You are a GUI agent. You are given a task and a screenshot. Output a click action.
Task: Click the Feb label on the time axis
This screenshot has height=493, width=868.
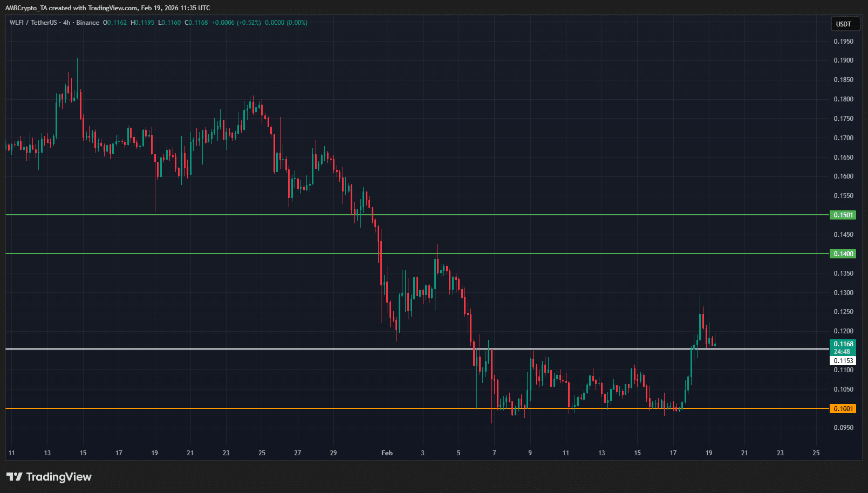[x=386, y=453]
